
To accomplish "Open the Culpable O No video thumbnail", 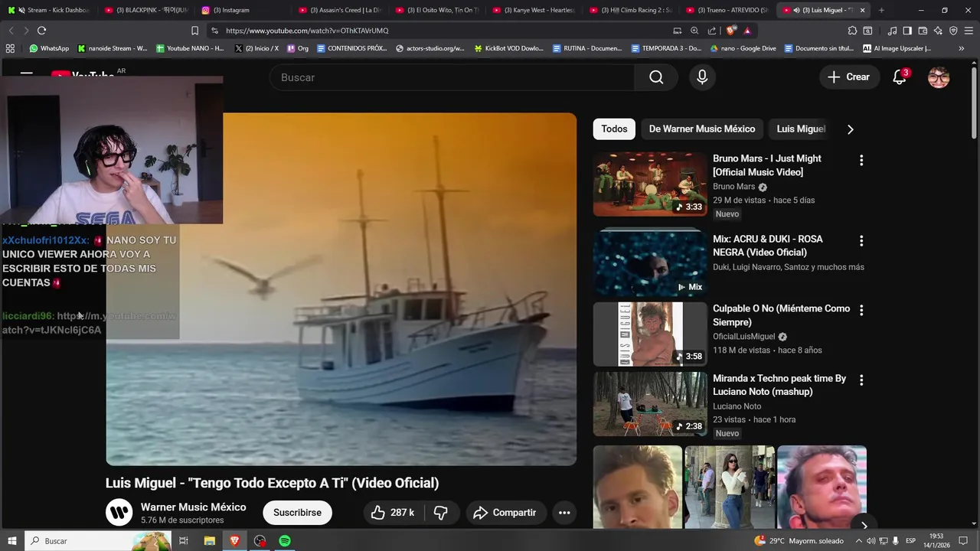I will click(x=650, y=334).
